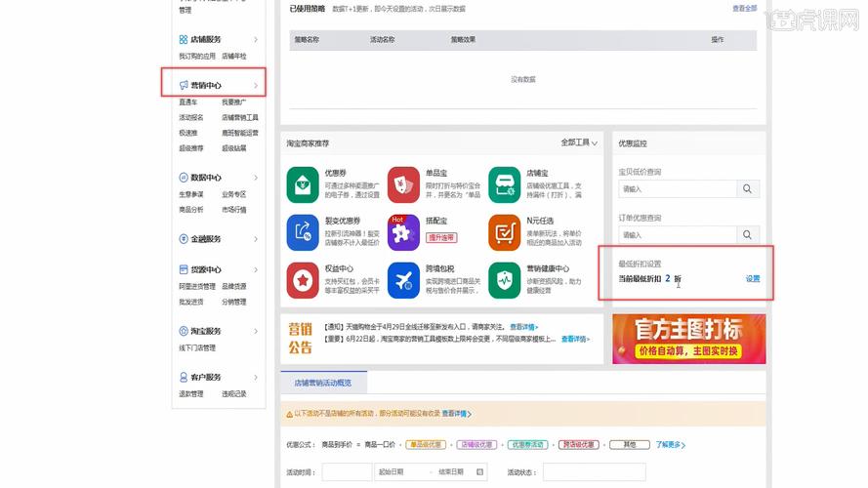Click the 设置 link for minimum discount

click(x=753, y=279)
